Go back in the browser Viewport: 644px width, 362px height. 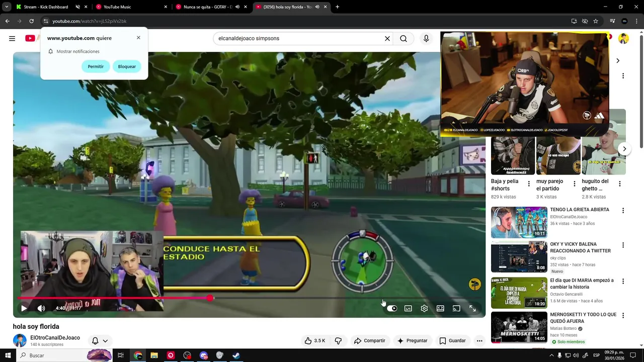(7, 21)
